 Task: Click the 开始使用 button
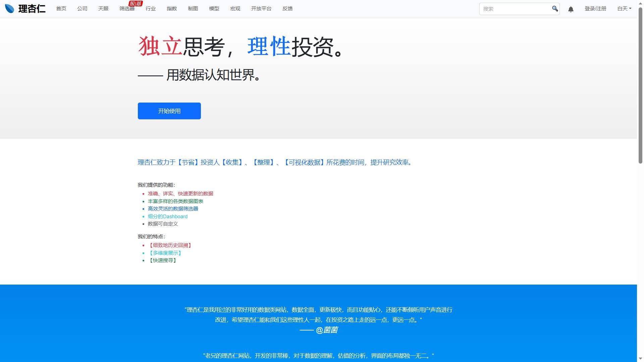point(169,111)
